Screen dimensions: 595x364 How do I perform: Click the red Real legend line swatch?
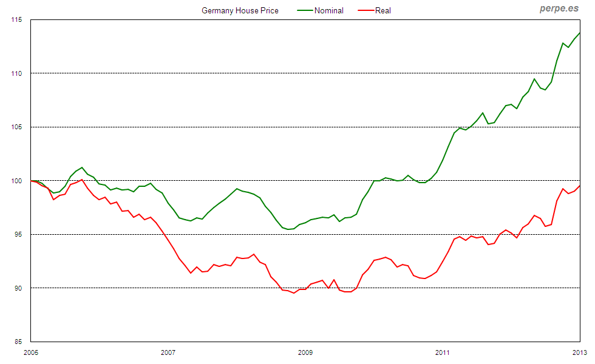pyautogui.click(x=365, y=10)
